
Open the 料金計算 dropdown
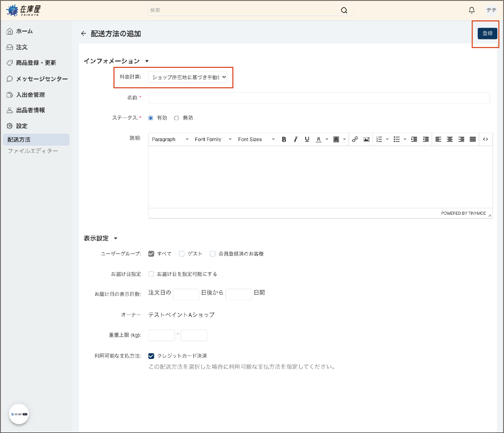(x=188, y=77)
